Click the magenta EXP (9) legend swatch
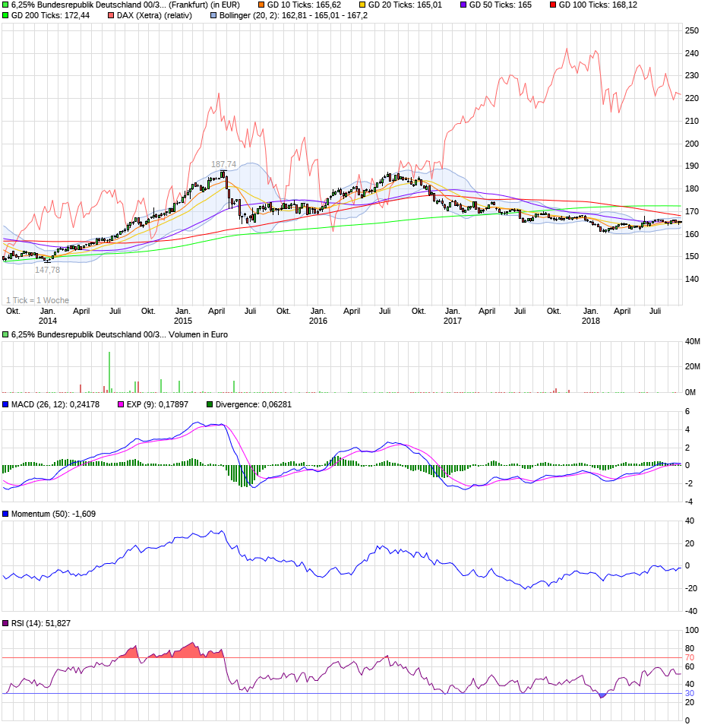 coord(121,405)
